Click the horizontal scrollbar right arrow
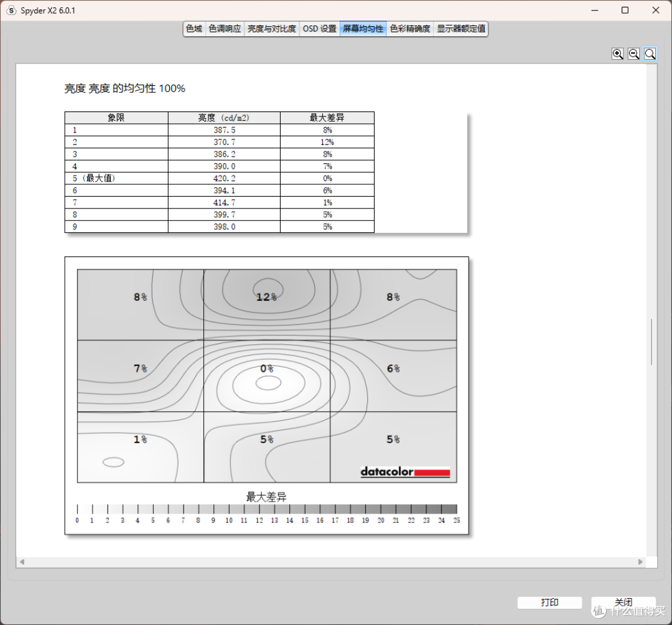Screen dimensions: 672x625 pyautogui.click(x=640, y=562)
